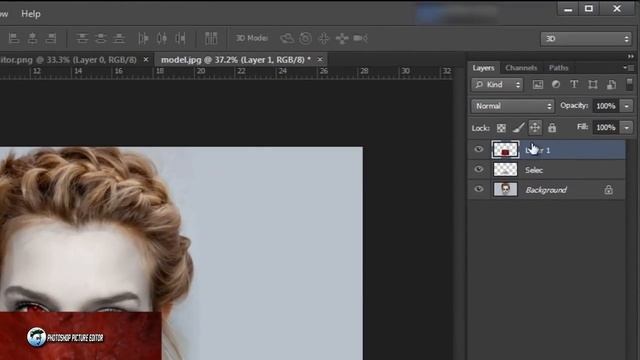Maximize the Photoshop window
640x360 pixels.
coord(589,9)
